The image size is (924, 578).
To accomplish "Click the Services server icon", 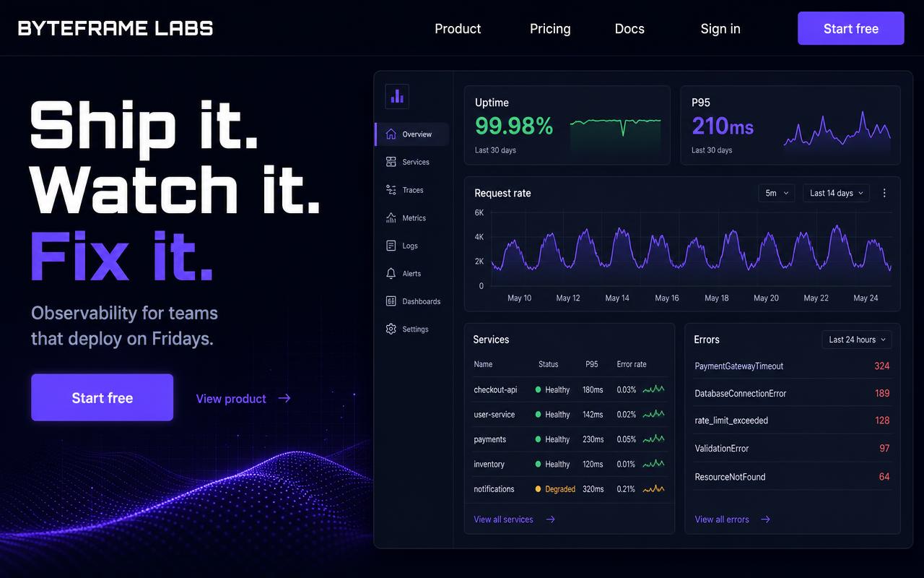I will [x=391, y=162].
